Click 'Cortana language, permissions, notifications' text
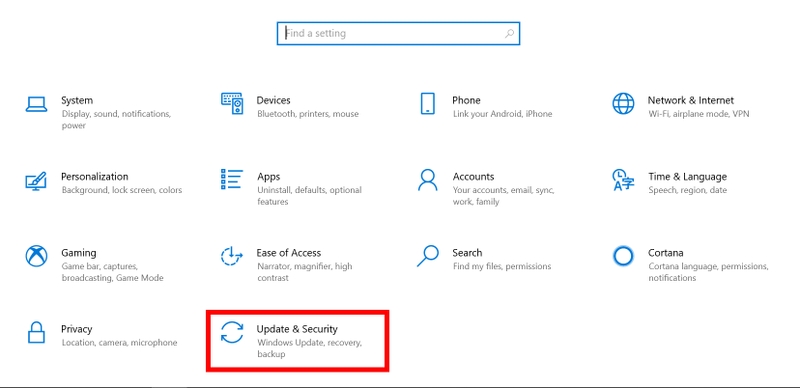Image resolution: width=800 pixels, height=388 pixels. point(708,272)
